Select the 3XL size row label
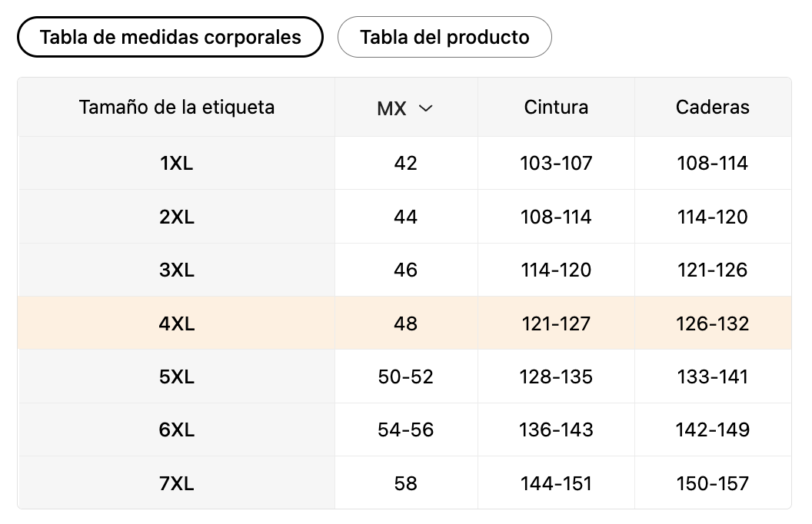Screen dimensions: 812x524 point(176,270)
